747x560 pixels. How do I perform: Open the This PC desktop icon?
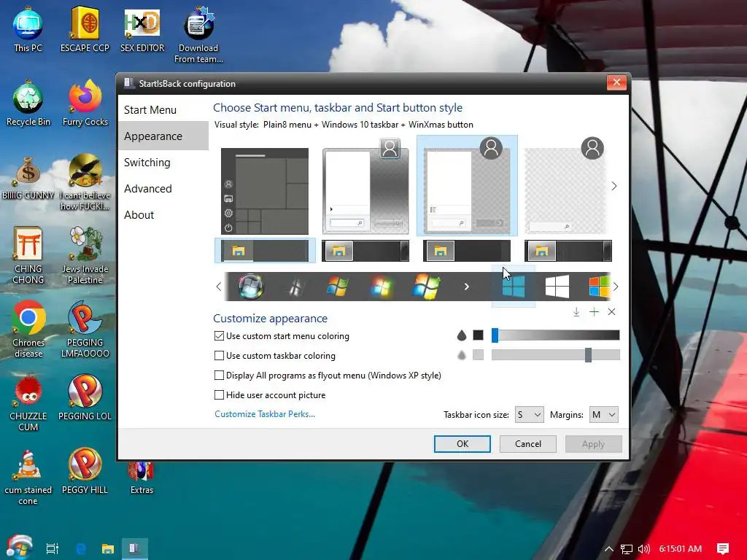click(x=28, y=29)
